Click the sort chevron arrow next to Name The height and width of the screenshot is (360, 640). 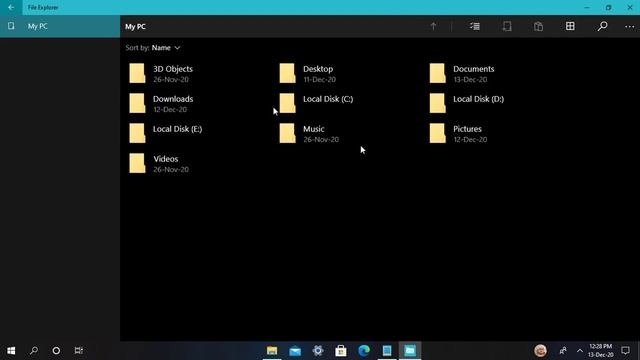tap(177, 48)
